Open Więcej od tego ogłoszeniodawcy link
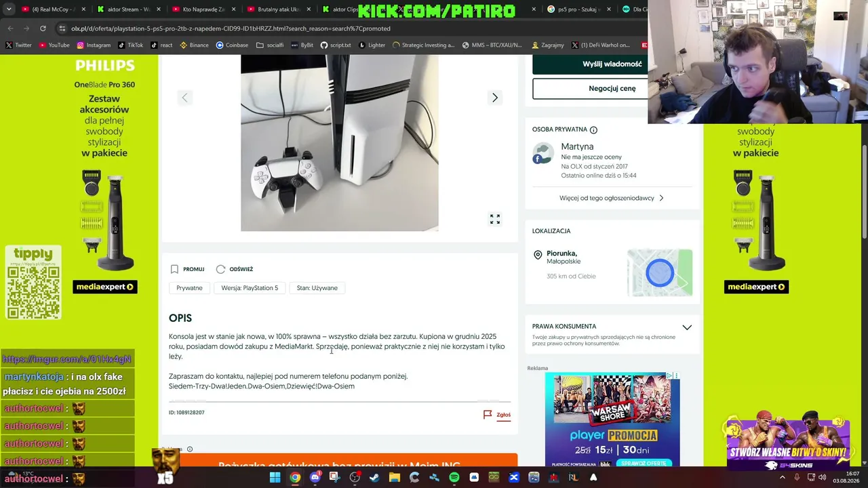The image size is (868, 488). pos(612,198)
